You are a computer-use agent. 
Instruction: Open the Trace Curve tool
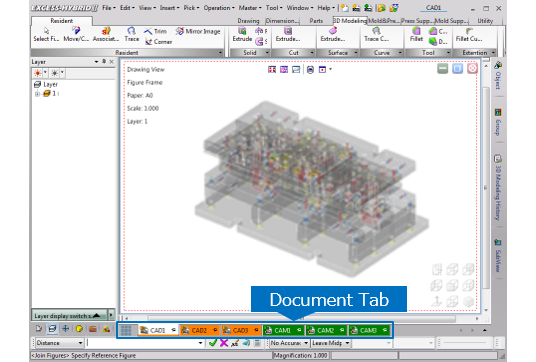[376, 35]
